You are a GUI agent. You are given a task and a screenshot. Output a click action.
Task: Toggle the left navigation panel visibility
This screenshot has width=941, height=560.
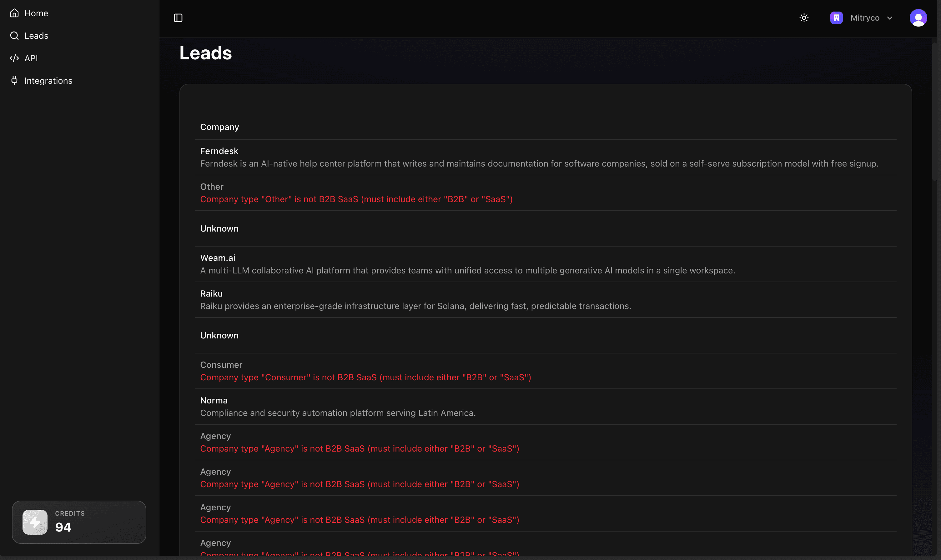pyautogui.click(x=178, y=17)
